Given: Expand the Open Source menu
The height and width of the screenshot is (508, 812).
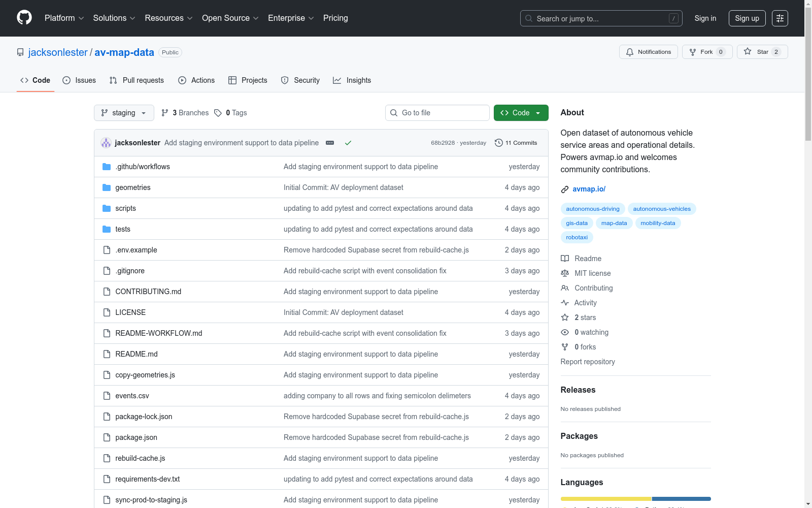Looking at the screenshot, I should click(x=230, y=18).
